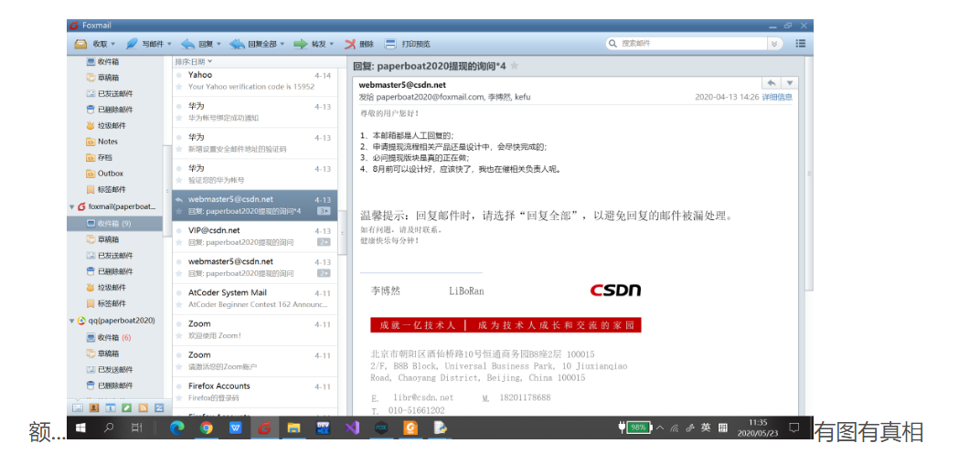This screenshot has width=980, height=475.
Task: Click the 回复全部 reply-all icon
Action: (x=237, y=45)
